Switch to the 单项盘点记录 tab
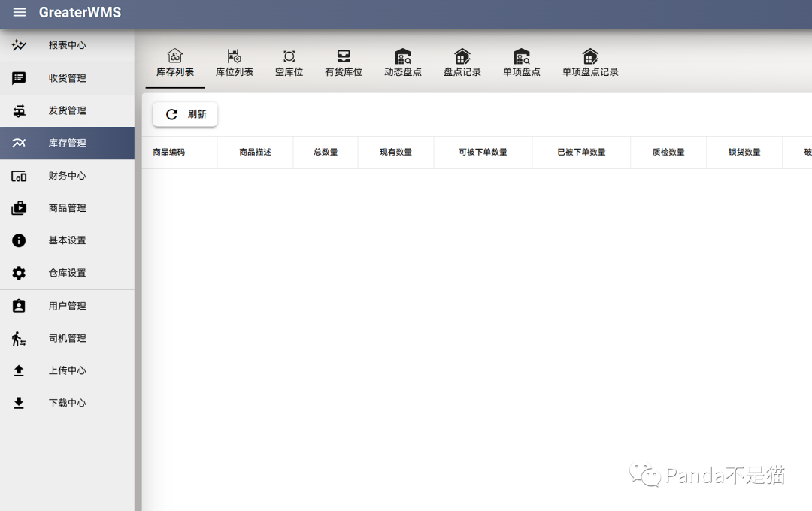Viewport: 812px width, 511px height. (590, 62)
